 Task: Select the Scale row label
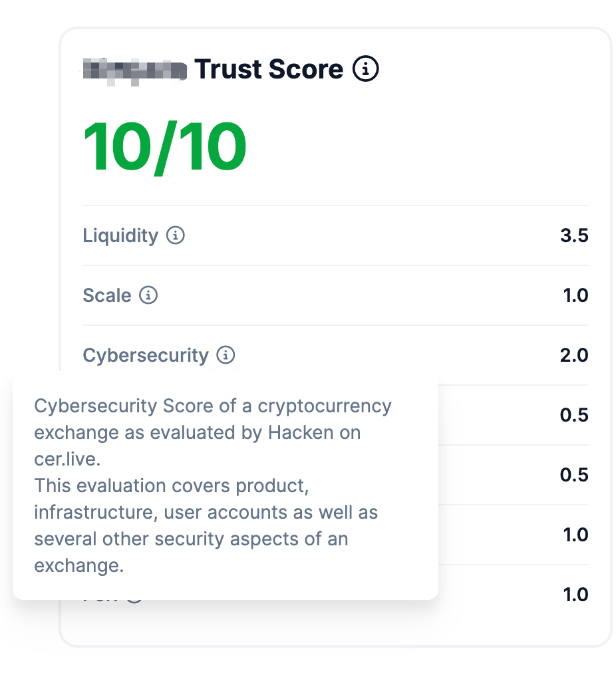[107, 295]
